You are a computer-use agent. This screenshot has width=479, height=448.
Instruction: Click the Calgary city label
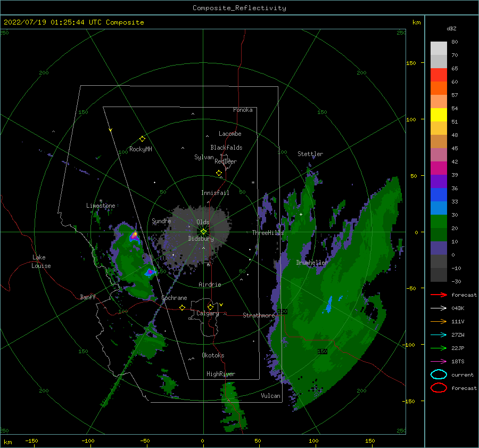click(208, 313)
